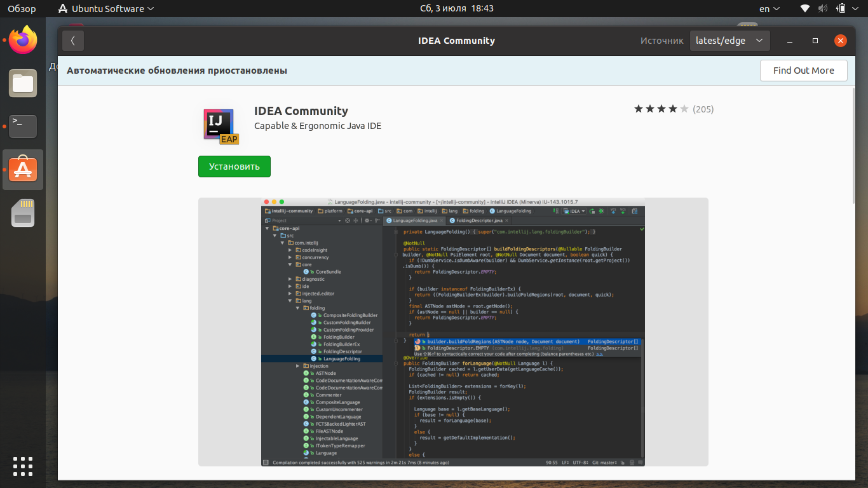This screenshot has width=868, height=488.
Task: Minimize the Ubuntu Software window
Action: [790, 41]
